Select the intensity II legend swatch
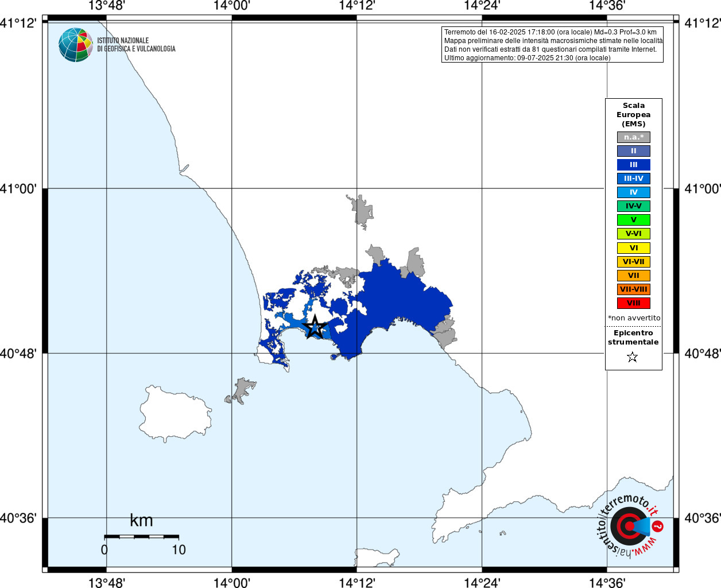 [634, 151]
